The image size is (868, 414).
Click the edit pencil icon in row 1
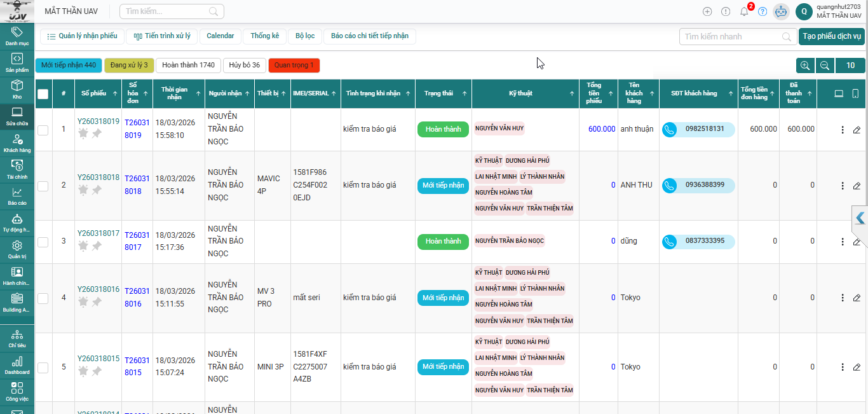pyautogui.click(x=857, y=130)
